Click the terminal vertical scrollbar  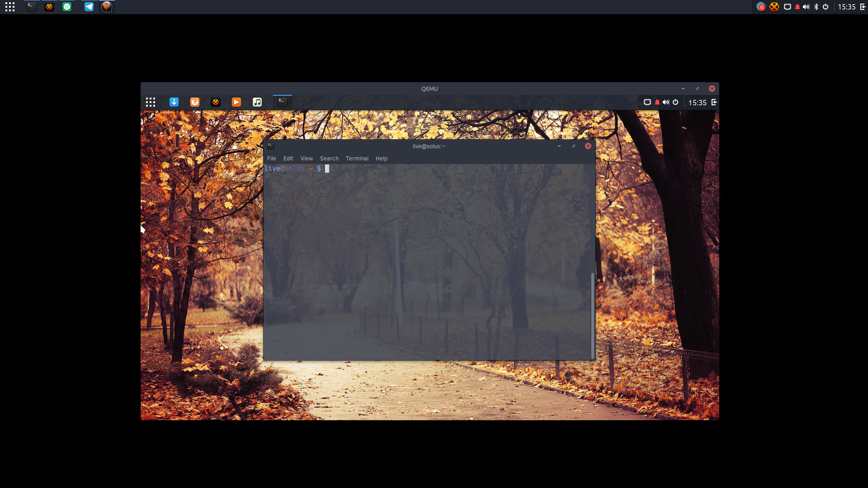pyautogui.click(x=593, y=315)
